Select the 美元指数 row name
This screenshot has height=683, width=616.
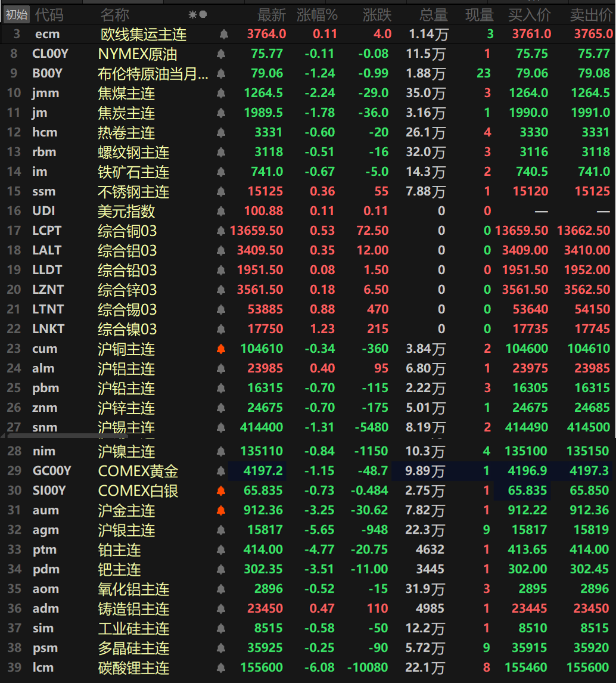coord(126,211)
